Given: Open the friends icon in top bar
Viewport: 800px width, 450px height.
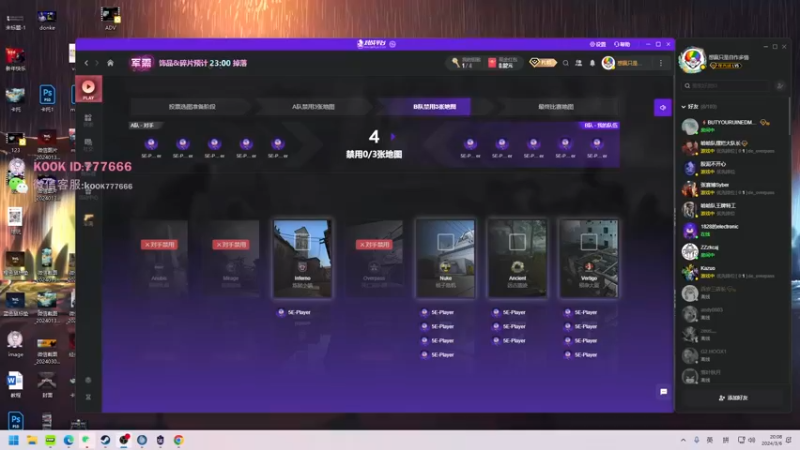Looking at the screenshot, I should [x=579, y=63].
